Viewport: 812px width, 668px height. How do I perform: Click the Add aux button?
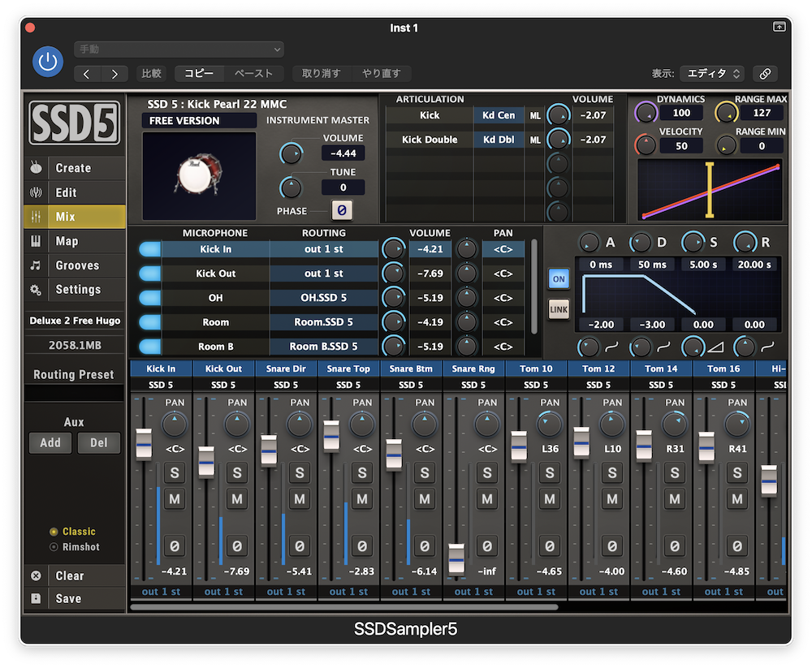(50, 442)
